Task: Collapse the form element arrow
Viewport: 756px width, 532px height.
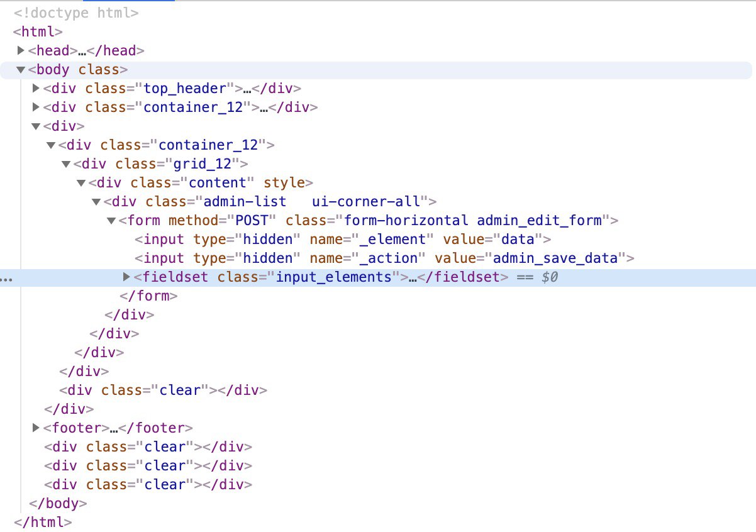Action: pyautogui.click(x=112, y=220)
